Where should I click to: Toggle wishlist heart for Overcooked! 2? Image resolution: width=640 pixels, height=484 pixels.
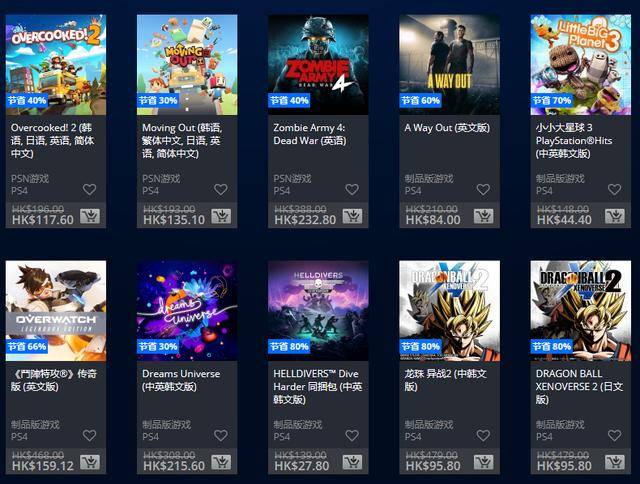click(x=89, y=189)
